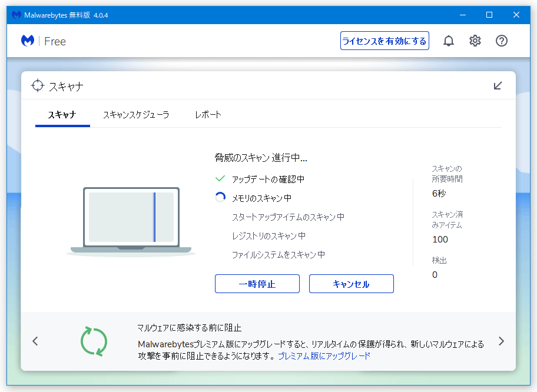This screenshot has width=537, height=392.
Task: Collapse the scanner panel with the arrow icon
Action: click(498, 85)
